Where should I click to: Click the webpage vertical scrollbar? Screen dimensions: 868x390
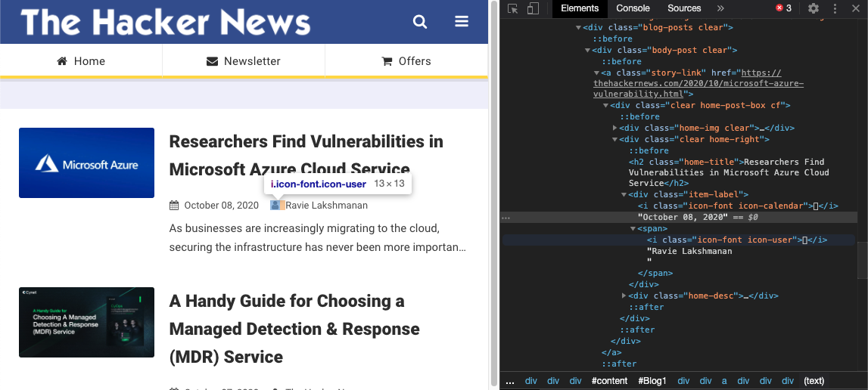pyautogui.click(x=494, y=195)
